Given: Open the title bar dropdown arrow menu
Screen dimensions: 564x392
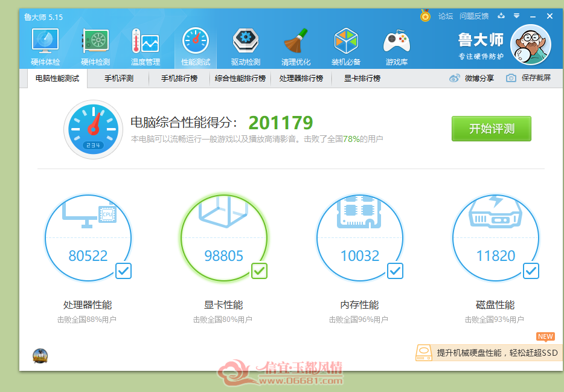Looking at the screenshot, I should point(516,16).
